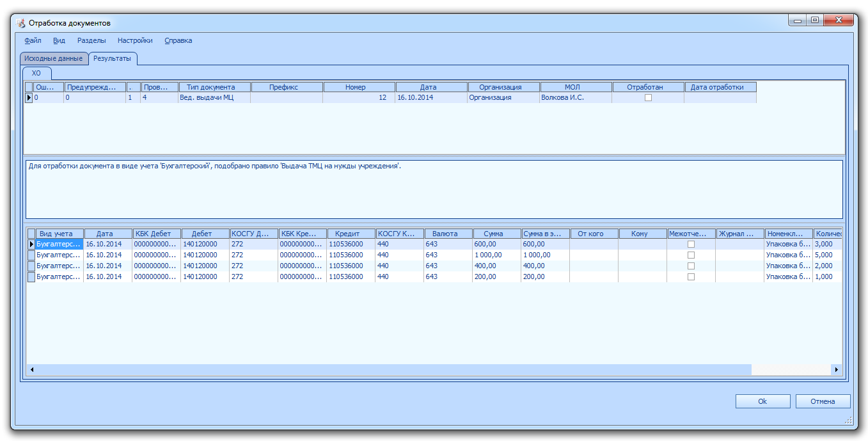Toggle Межотчетный checkbox in the 400,00 row
Image resolution: width=868 pixels, height=441 pixels.
click(691, 266)
